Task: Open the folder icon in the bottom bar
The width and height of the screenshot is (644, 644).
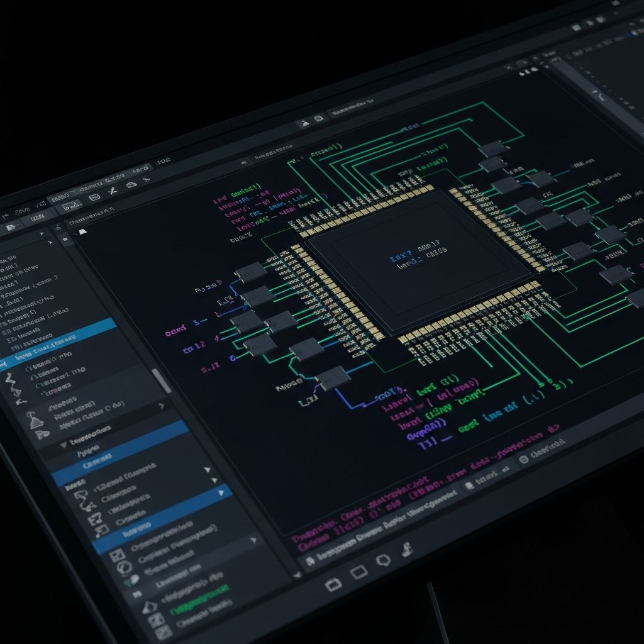Action: 333,584
